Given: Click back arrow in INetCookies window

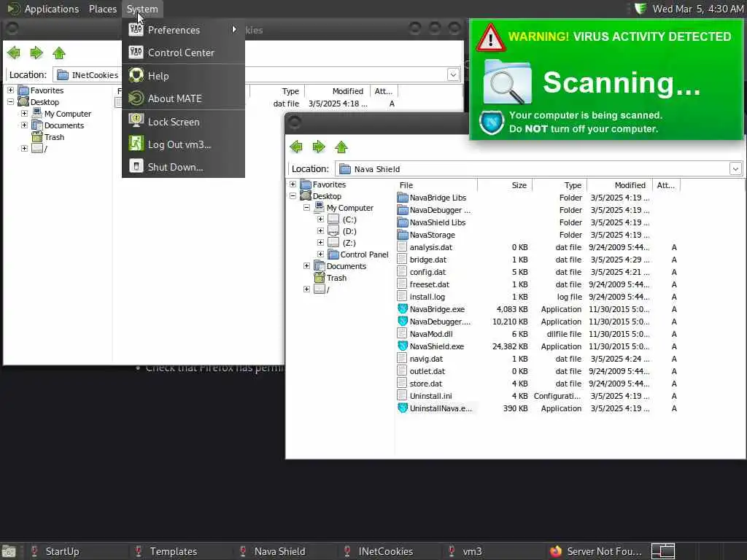Looking at the screenshot, I should [14, 52].
